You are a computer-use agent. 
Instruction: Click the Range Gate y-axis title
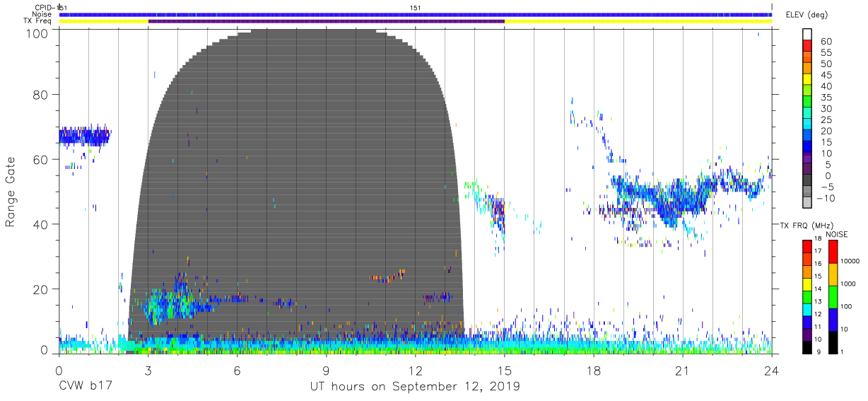[11, 192]
